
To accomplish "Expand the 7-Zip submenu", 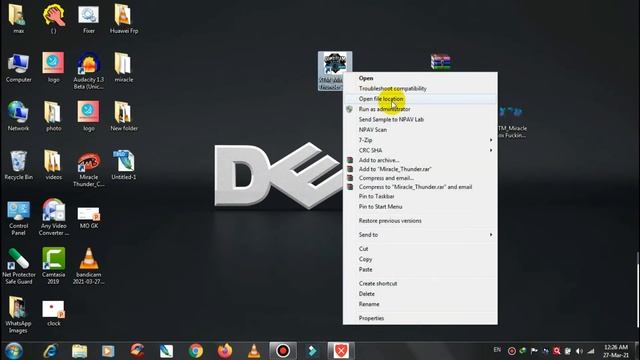I will pos(420,140).
